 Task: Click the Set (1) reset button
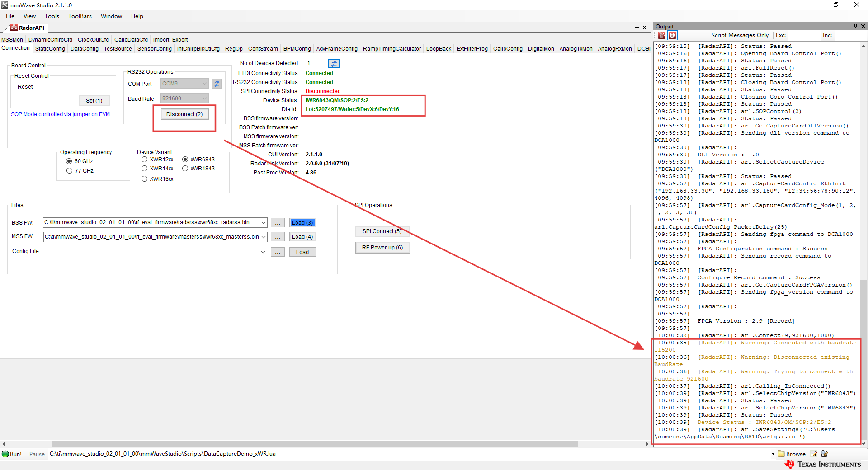94,101
